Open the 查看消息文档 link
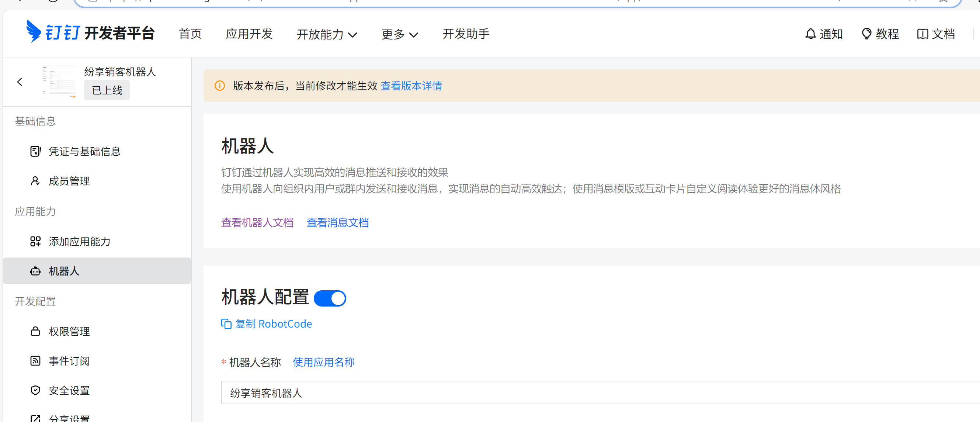This screenshot has height=422, width=980. (x=338, y=222)
